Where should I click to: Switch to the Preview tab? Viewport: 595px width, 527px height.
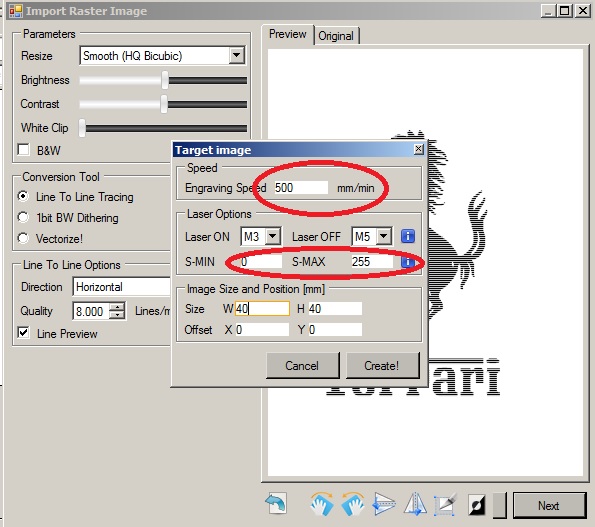coord(288,34)
